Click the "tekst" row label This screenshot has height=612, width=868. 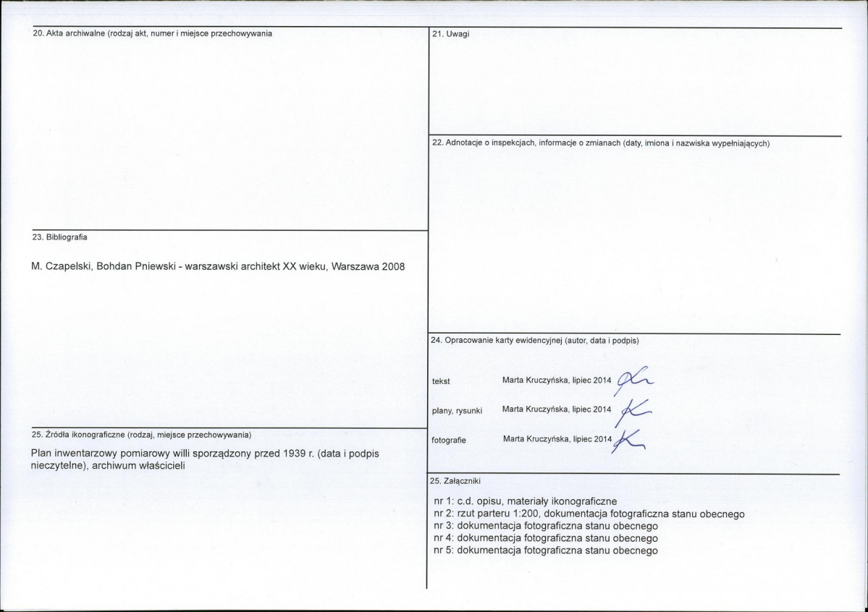pos(440,381)
